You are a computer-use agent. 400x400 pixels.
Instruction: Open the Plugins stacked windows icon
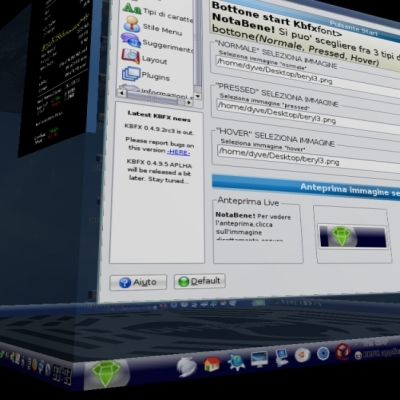(131, 73)
